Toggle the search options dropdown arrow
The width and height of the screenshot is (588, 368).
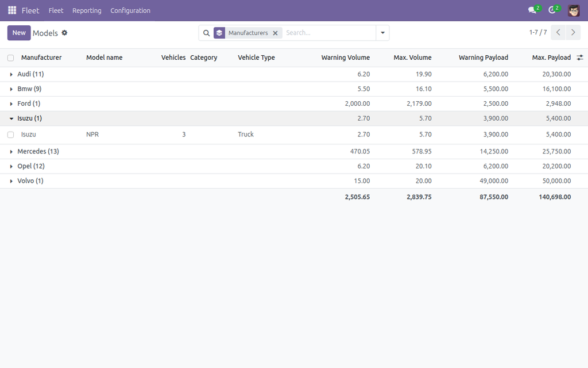click(x=382, y=33)
